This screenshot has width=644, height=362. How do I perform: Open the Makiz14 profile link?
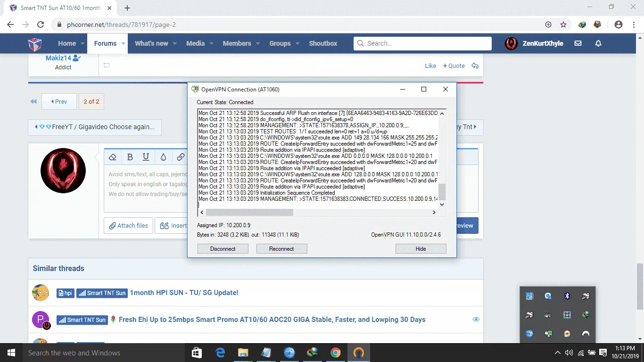point(58,58)
